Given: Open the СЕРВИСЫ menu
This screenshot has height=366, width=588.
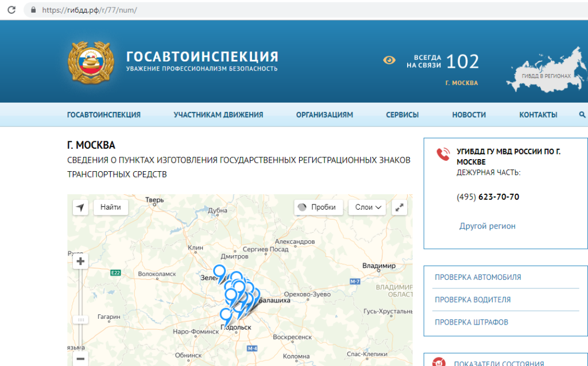Looking at the screenshot, I should tap(403, 115).
